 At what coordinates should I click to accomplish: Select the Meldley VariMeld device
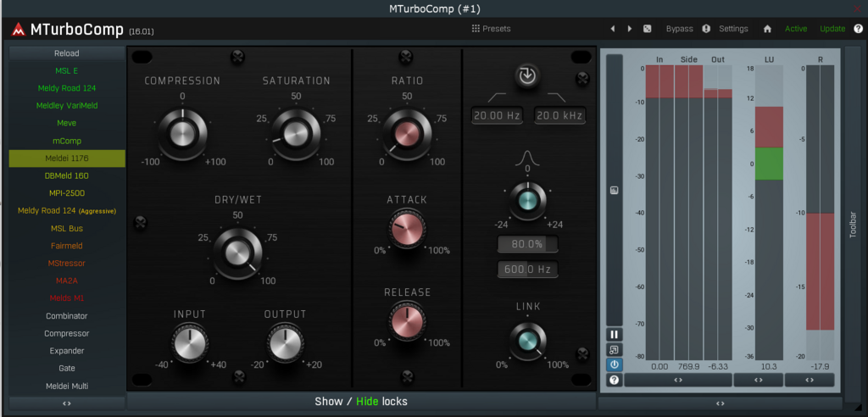click(66, 105)
